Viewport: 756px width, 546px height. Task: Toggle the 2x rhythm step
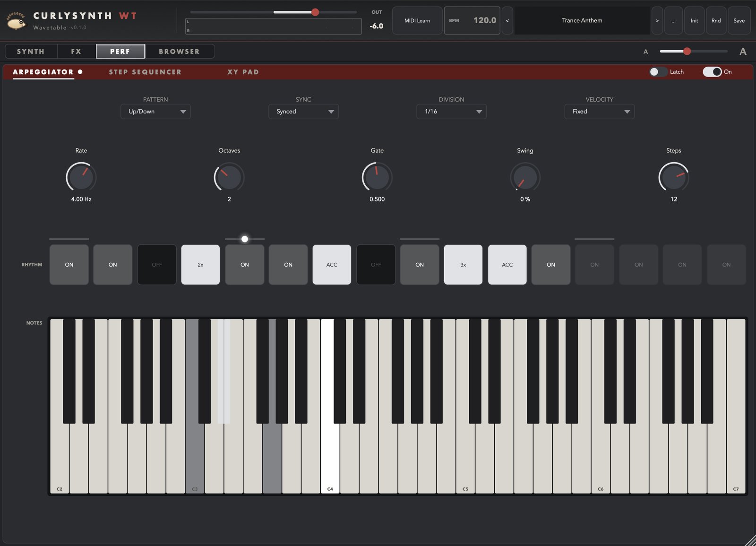tap(200, 265)
